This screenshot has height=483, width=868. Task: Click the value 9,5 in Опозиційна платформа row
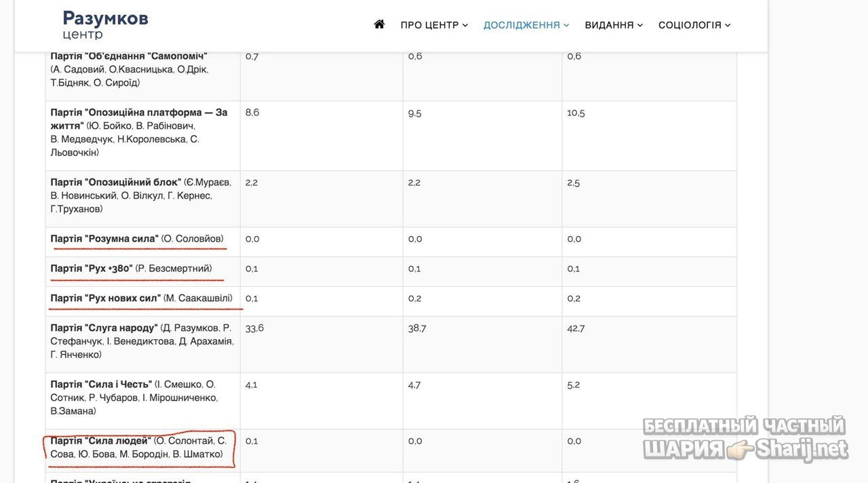pos(415,113)
